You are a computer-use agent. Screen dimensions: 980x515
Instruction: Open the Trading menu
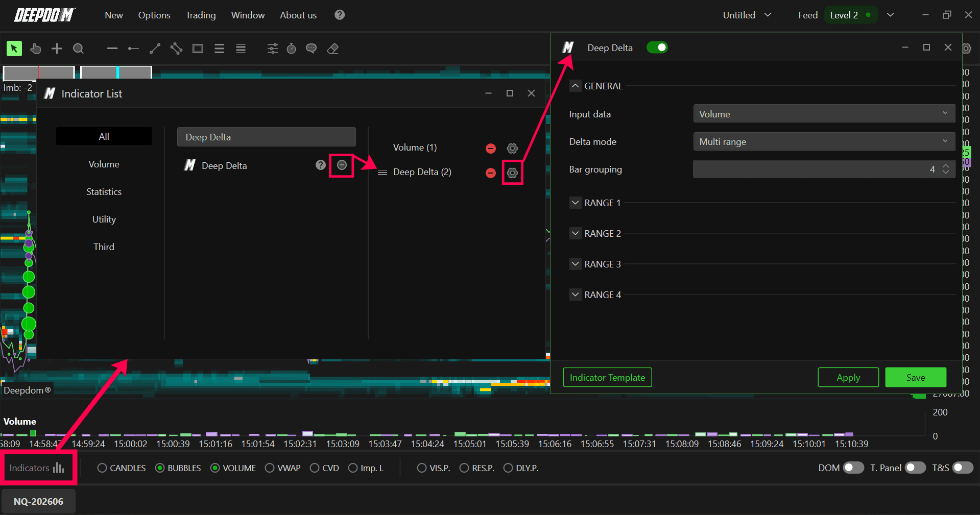coord(201,15)
